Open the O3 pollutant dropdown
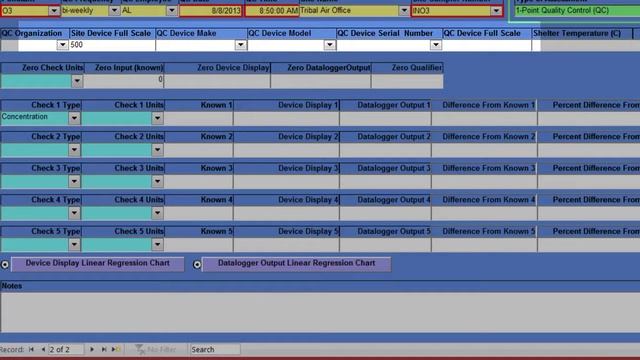Viewport: 640px width, 360px height. 54,11
